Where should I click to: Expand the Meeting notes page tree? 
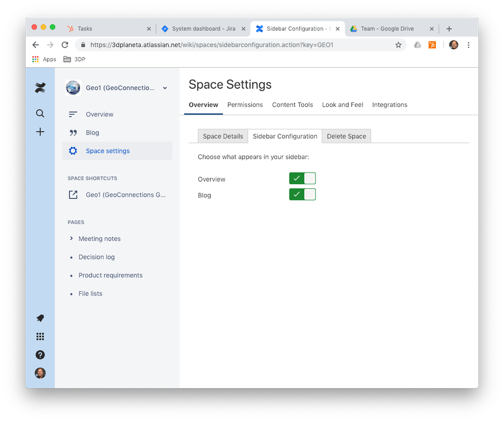click(71, 238)
